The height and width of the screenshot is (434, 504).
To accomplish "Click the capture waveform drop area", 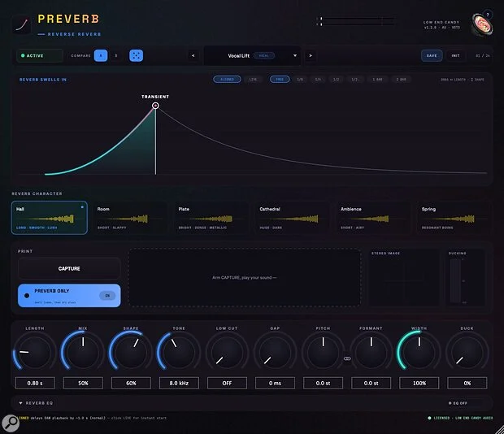I will [x=245, y=277].
